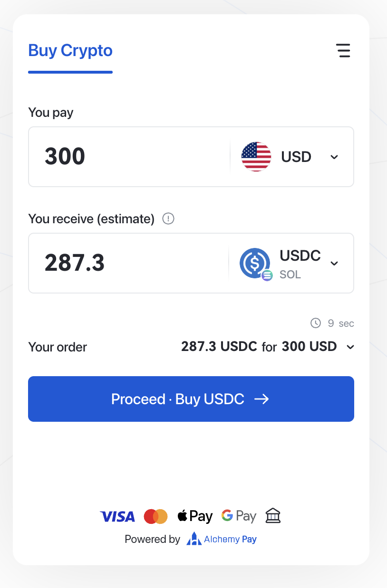Click the estimate info icon
The image size is (387, 588).
pyautogui.click(x=168, y=219)
